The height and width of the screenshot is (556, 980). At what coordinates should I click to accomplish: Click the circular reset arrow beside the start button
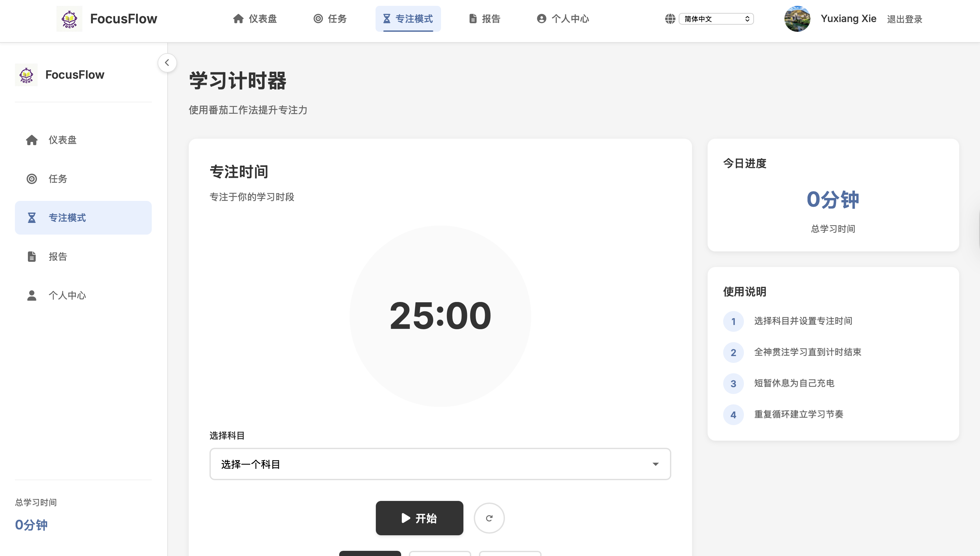pyautogui.click(x=489, y=518)
